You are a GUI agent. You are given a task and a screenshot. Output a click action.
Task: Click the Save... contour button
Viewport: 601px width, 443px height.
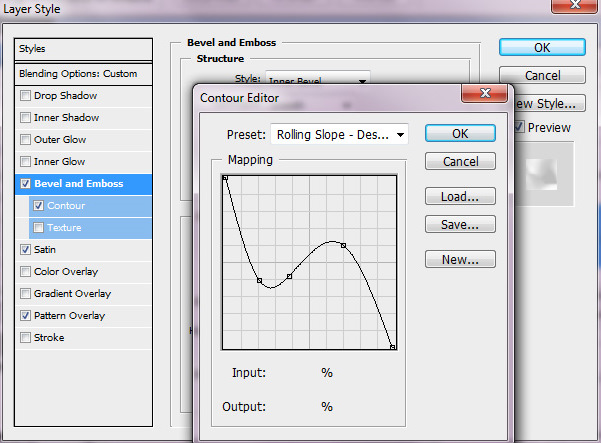[460, 225]
